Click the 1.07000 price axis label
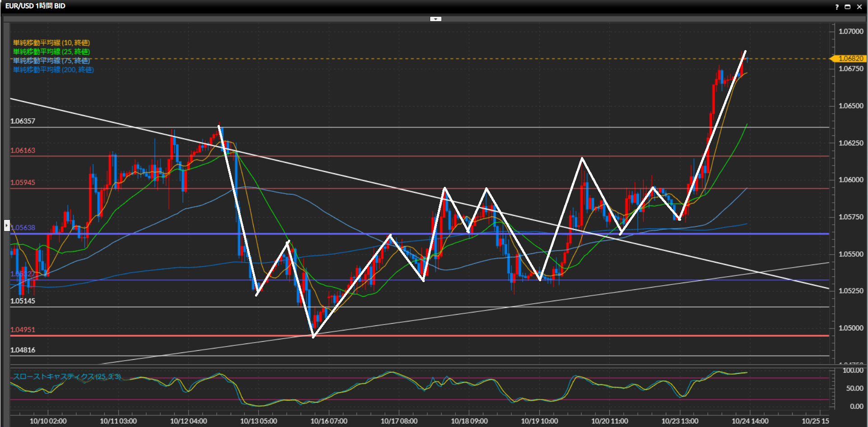This screenshot has width=868, height=427. click(850, 32)
